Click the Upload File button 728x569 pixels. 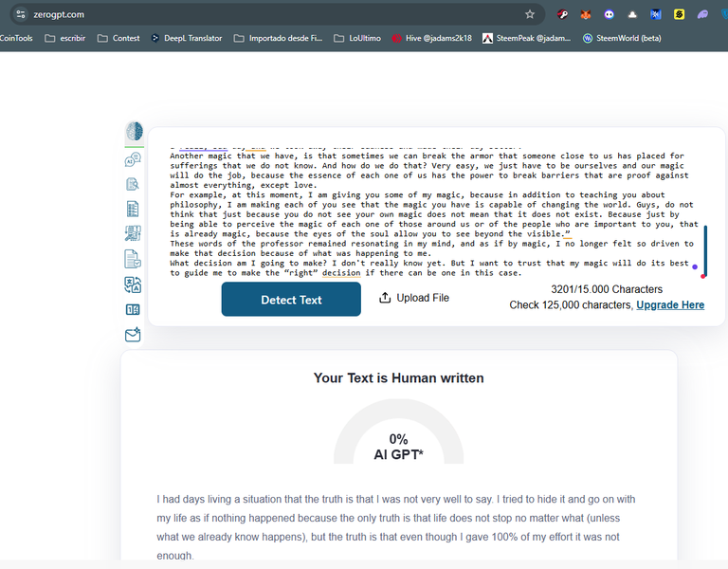click(414, 298)
